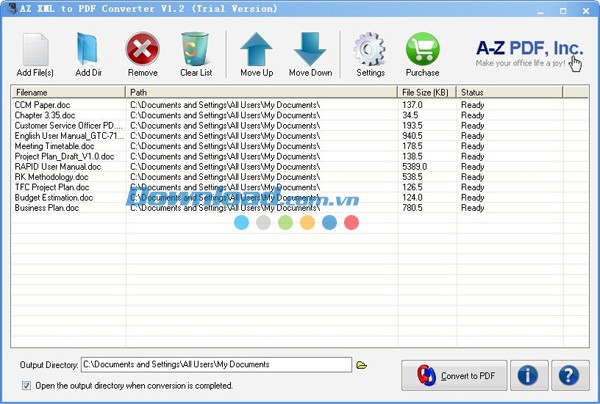Click Ready status of Business Plan.doc

(x=473, y=208)
